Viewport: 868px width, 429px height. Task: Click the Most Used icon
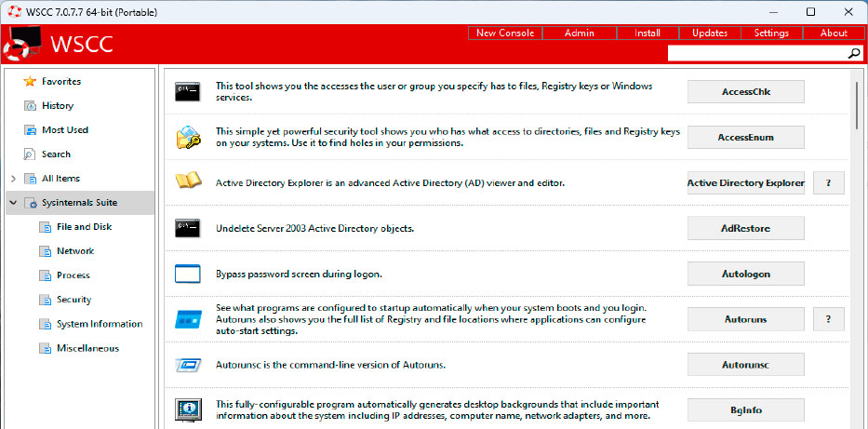pyautogui.click(x=30, y=130)
